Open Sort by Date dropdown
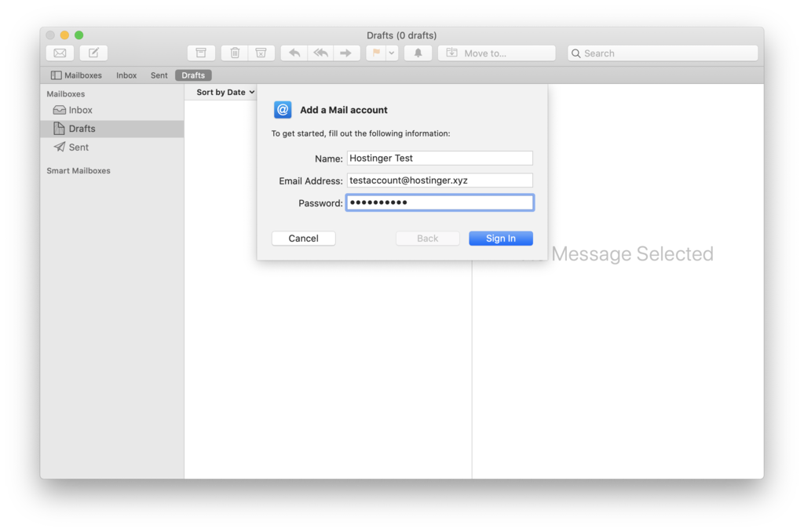Screen dimensions: 804x532 [225, 93]
